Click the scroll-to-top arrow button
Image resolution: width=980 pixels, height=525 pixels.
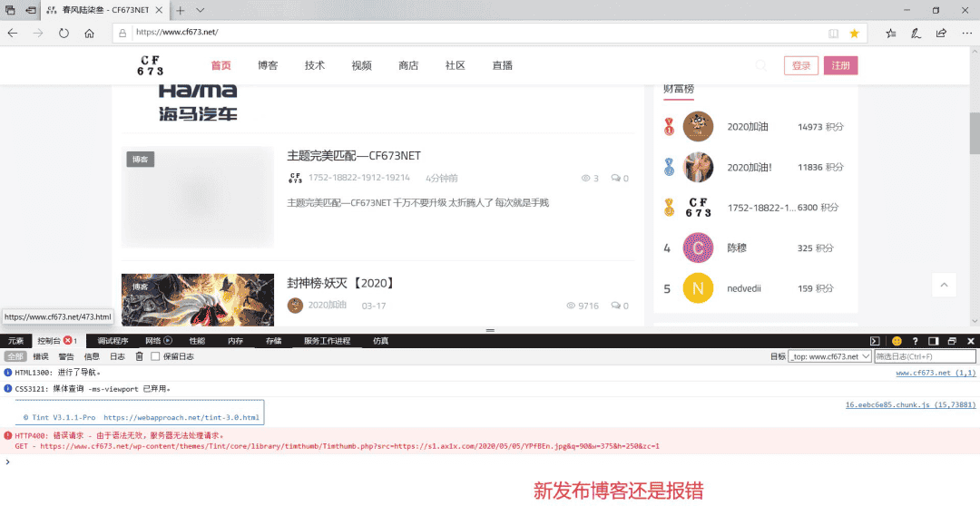(944, 284)
